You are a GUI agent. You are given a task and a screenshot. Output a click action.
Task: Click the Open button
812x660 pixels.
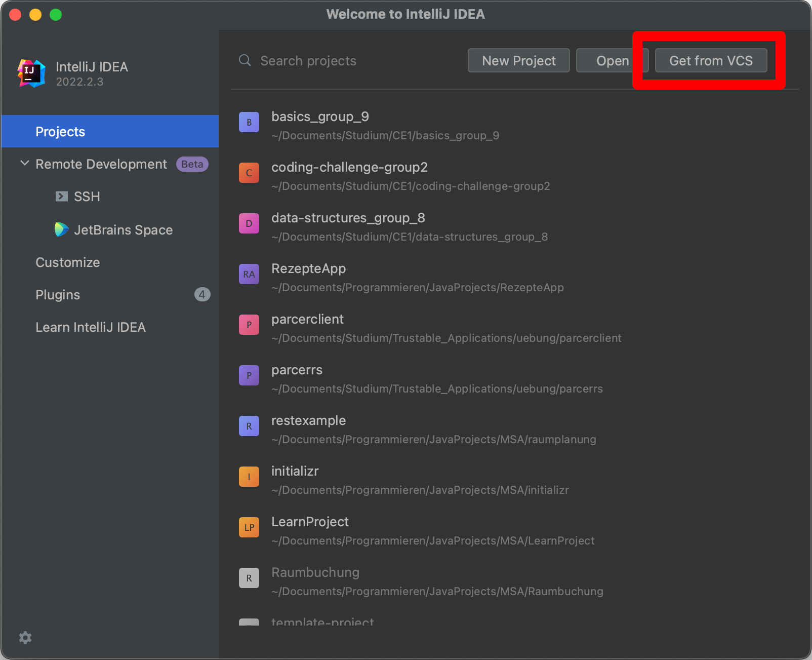[x=613, y=61]
